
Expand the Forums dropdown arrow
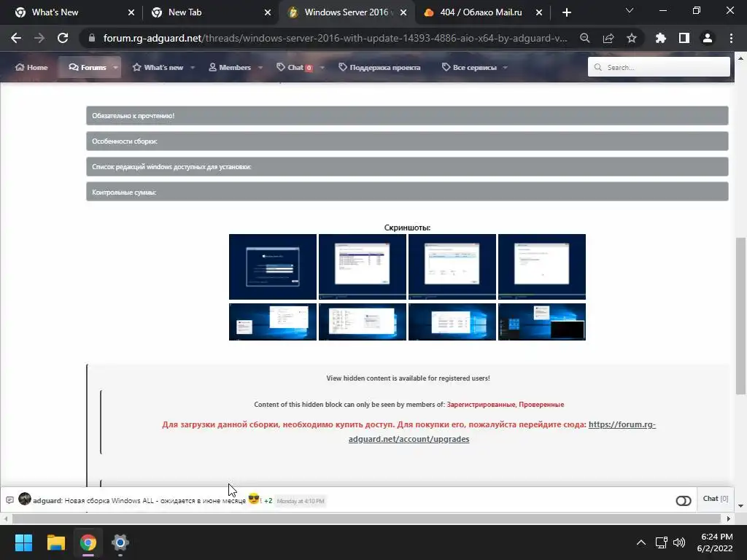(x=115, y=67)
